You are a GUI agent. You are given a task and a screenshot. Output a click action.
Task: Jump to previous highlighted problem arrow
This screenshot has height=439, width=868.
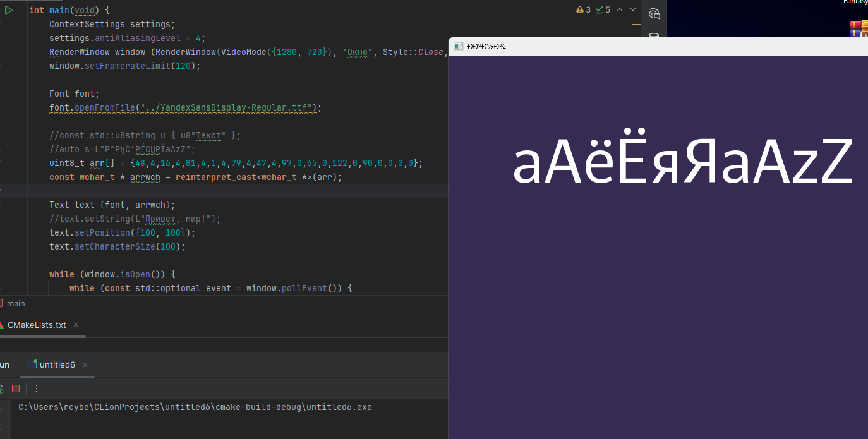[x=620, y=9]
